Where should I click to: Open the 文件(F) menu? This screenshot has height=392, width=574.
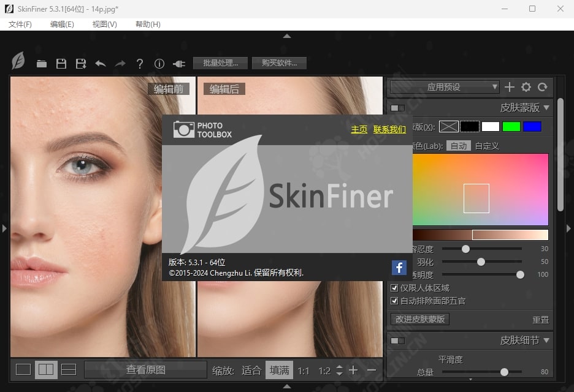coord(20,24)
